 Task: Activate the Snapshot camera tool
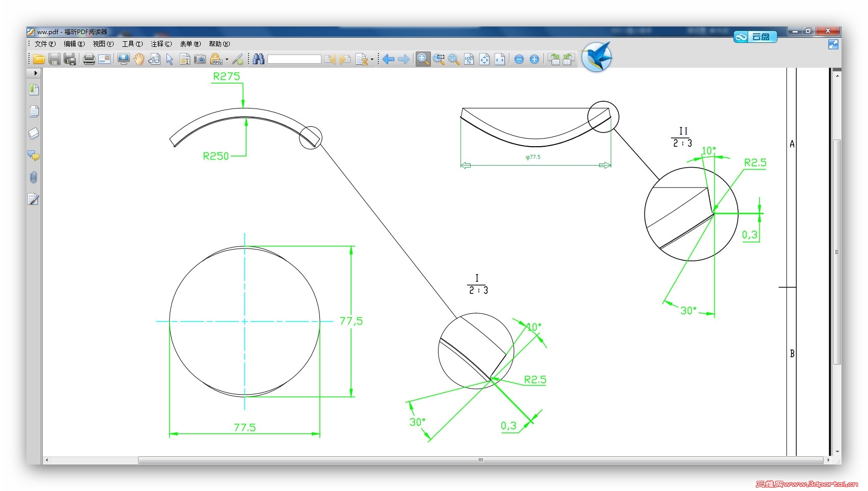200,59
